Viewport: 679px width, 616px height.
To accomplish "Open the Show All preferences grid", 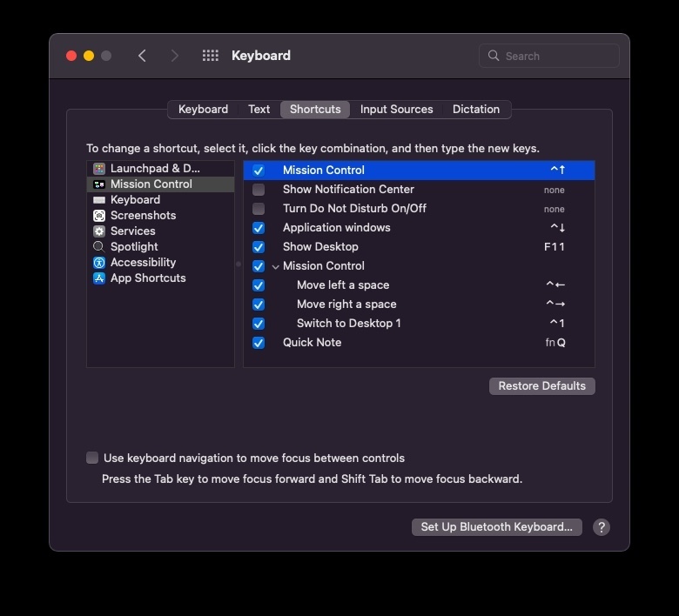I will tap(211, 56).
